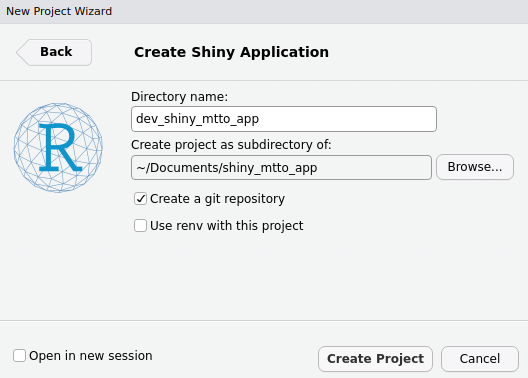This screenshot has height=378, width=528.
Task: Click the Create project as subdirectory of: label
Action: (x=231, y=145)
